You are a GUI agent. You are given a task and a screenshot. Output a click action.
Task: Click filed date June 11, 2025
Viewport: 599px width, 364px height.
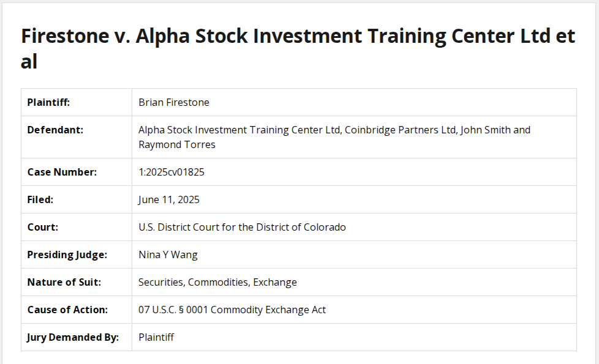169,199
